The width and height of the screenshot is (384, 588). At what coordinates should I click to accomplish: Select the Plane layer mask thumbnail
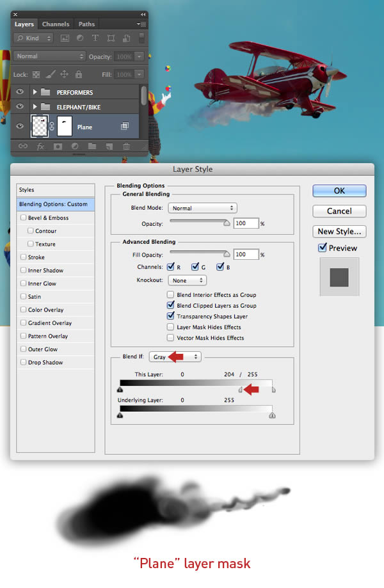[65, 127]
